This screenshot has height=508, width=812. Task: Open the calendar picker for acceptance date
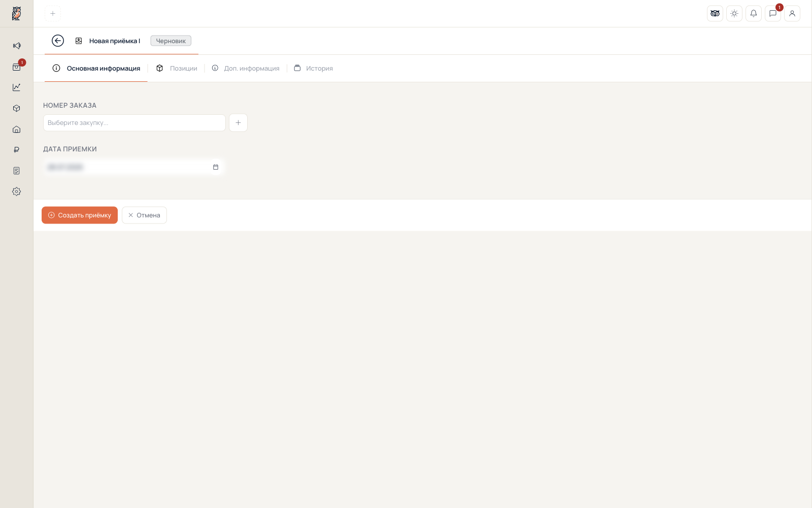[x=216, y=167]
